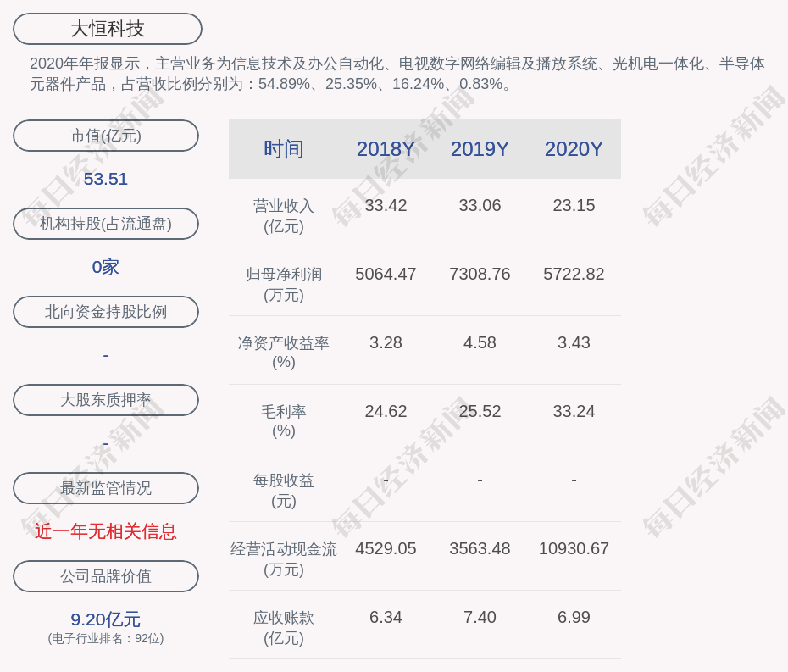Click the 2020Y column header
Image resolution: width=788 pixels, height=672 pixels.
pyautogui.click(x=574, y=149)
